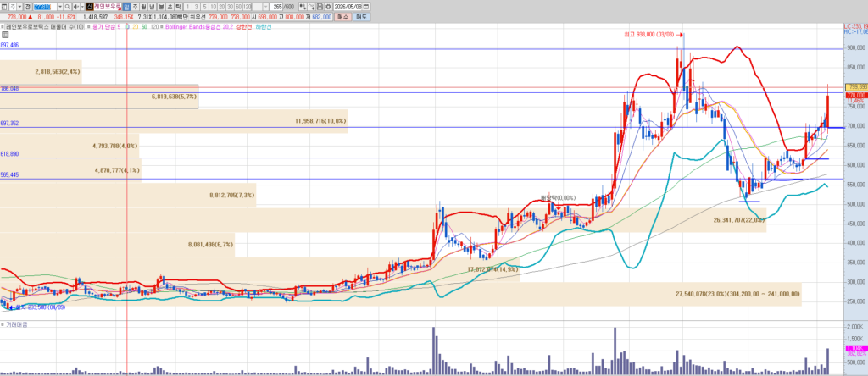Screen dimensions: 868x376
Task: Open the dropdown arrow next to '주' selector
Action: pyautogui.click(x=20, y=7)
